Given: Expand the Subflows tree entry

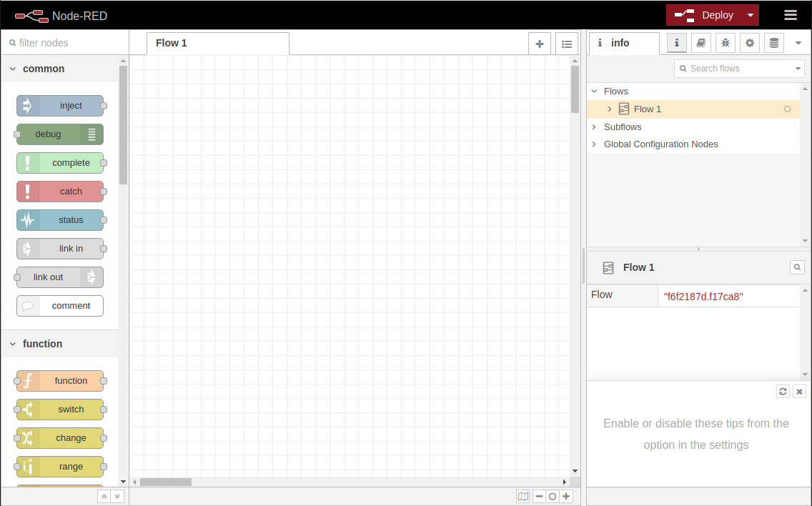Looking at the screenshot, I should coord(594,126).
